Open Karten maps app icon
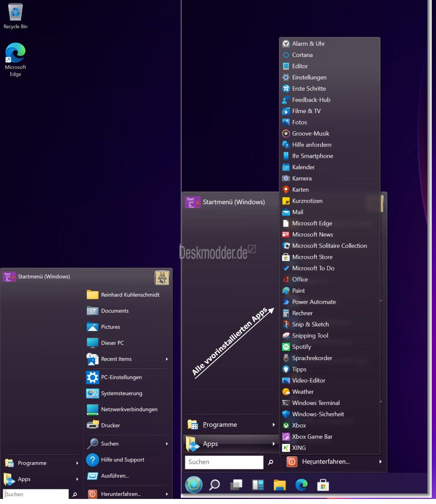436x504 pixels. tap(286, 190)
